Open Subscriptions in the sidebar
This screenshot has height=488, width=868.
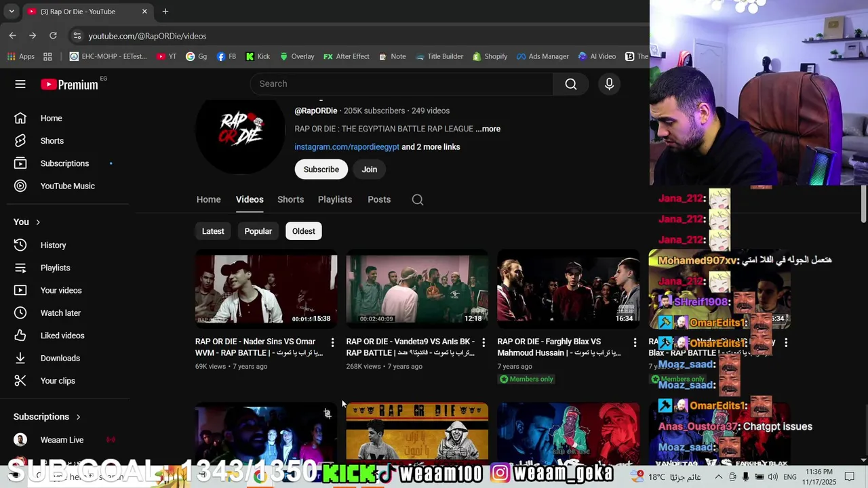64,163
